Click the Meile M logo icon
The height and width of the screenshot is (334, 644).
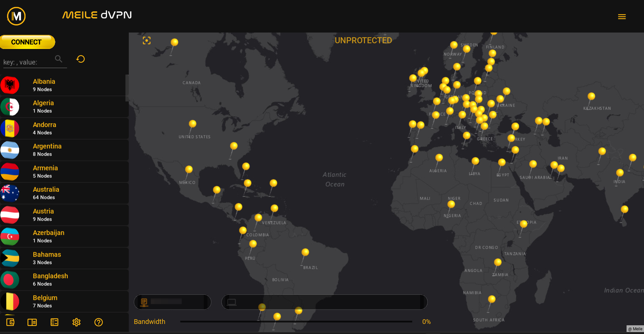click(16, 16)
